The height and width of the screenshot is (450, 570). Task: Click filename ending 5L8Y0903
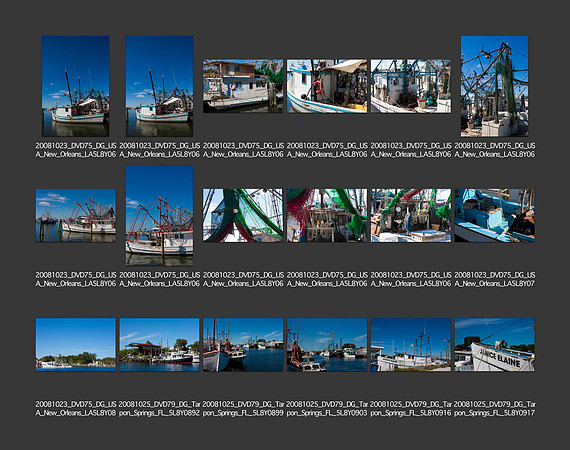[x=327, y=409]
